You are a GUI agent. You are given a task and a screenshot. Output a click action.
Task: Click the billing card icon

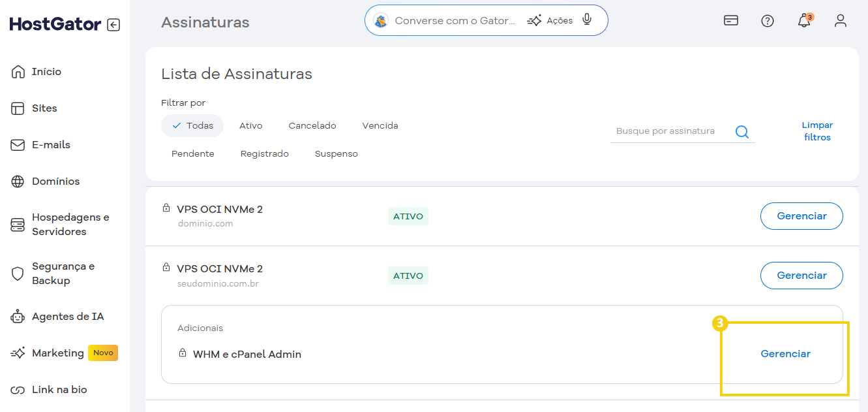point(730,20)
